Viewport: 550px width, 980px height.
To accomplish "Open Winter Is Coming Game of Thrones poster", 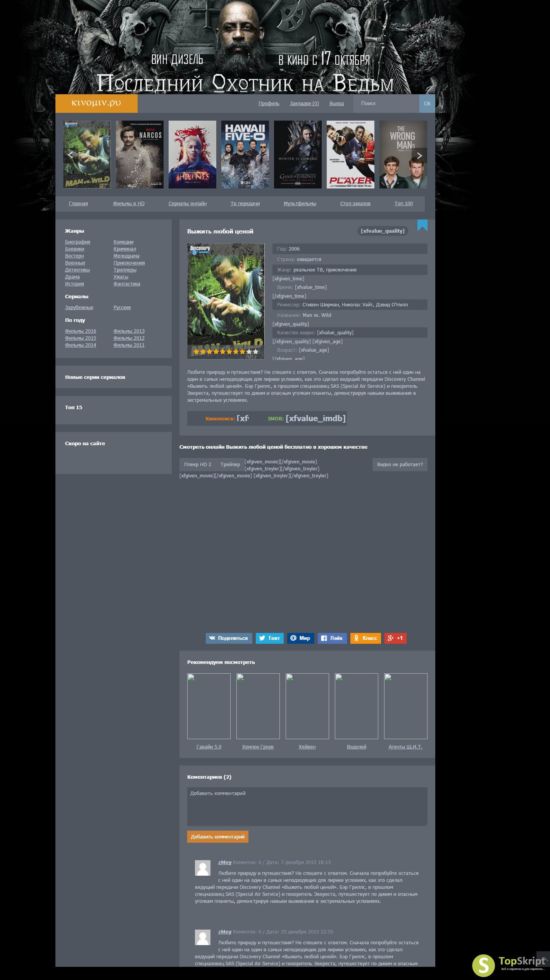I will tap(298, 154).
